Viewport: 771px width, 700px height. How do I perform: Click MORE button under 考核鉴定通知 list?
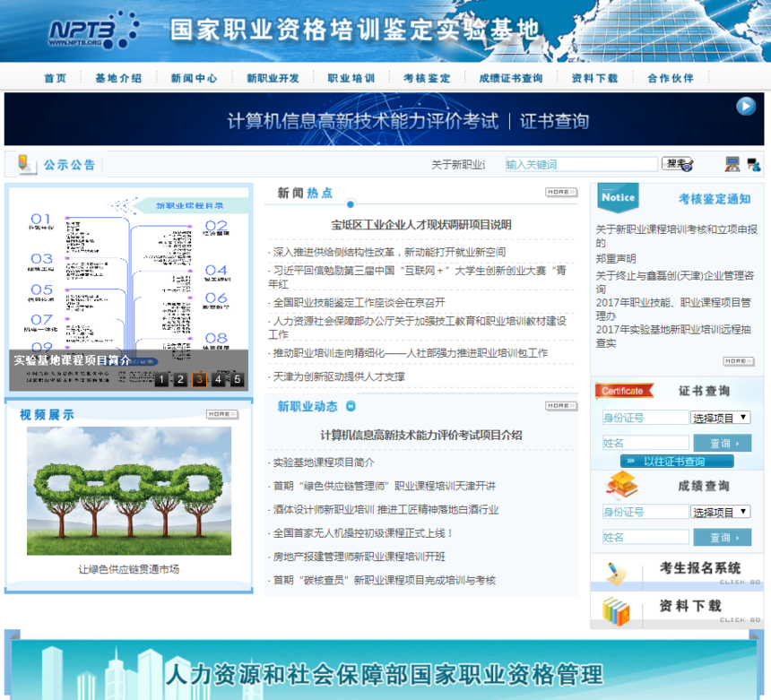(739, 361)
